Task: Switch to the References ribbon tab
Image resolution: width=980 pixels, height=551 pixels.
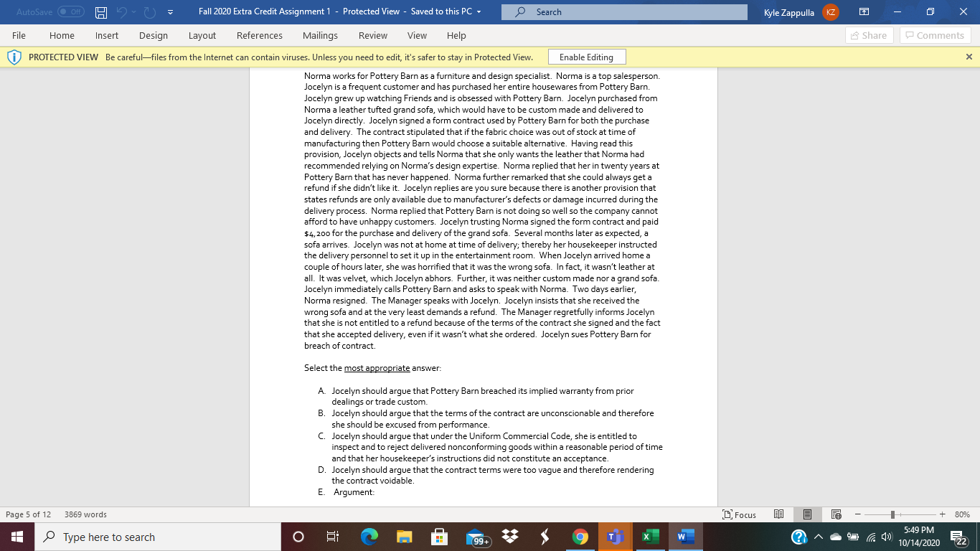Action: [259, 34]
